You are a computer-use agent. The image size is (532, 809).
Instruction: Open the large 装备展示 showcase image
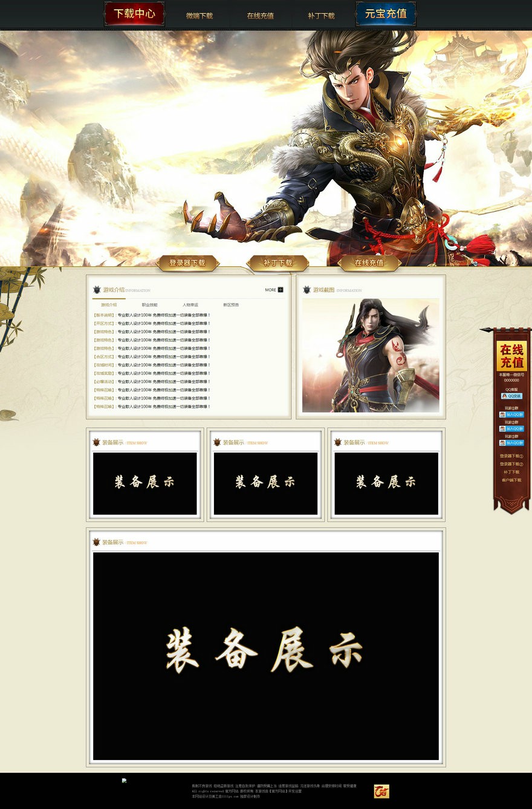(266, 656)
